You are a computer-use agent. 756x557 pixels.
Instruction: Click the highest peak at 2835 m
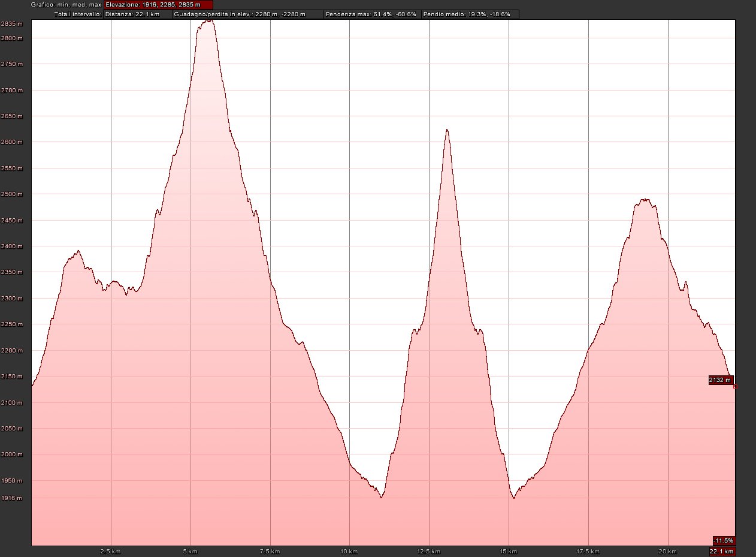click(207, 20)
